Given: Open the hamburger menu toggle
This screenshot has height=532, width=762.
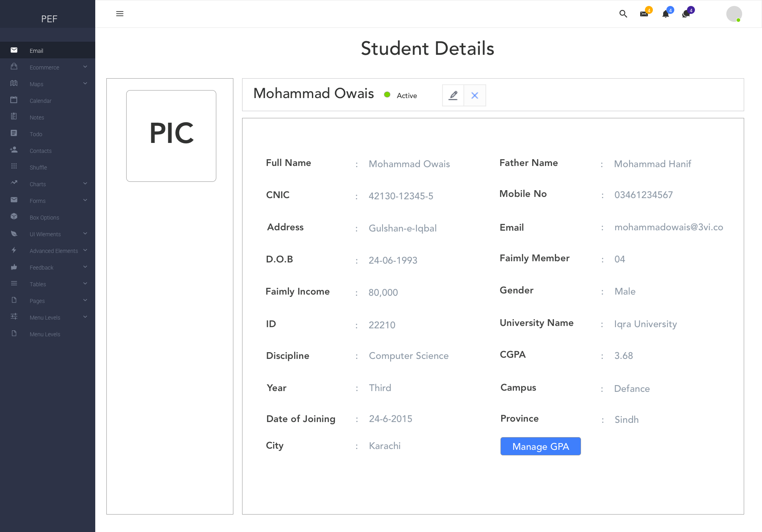Looking at the screenshot, I should coord(119,14).
